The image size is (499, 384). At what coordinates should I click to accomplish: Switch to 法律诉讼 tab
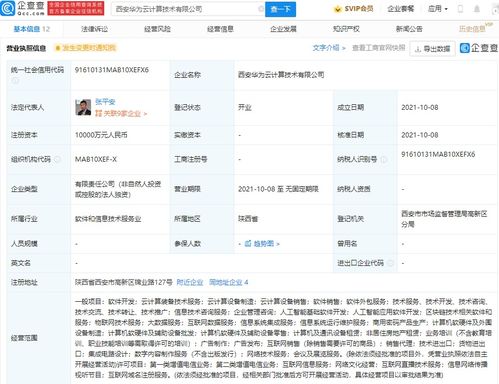tap(95, 29)
